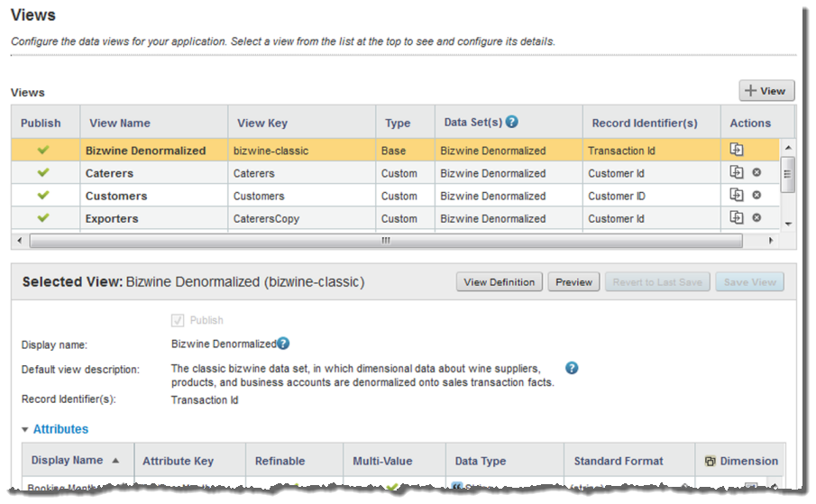The width and height of the screenshot is (816, 504).
Task: Toggle publish checkmark for Caterers row
Action: pos(42,173)
